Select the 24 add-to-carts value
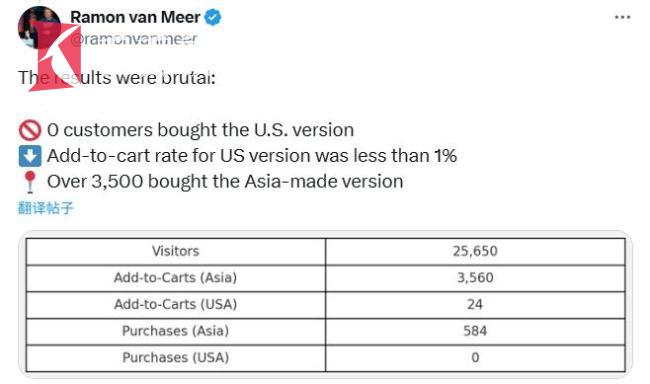Image resolution: width=650 pixels, height=384 pixels. (x=475, y=304)
